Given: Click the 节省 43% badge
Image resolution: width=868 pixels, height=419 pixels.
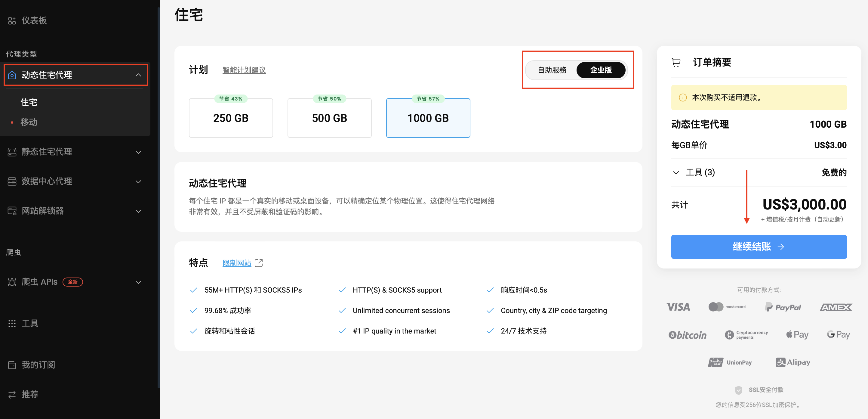Looking at the screenshot, I should point(231,99).
